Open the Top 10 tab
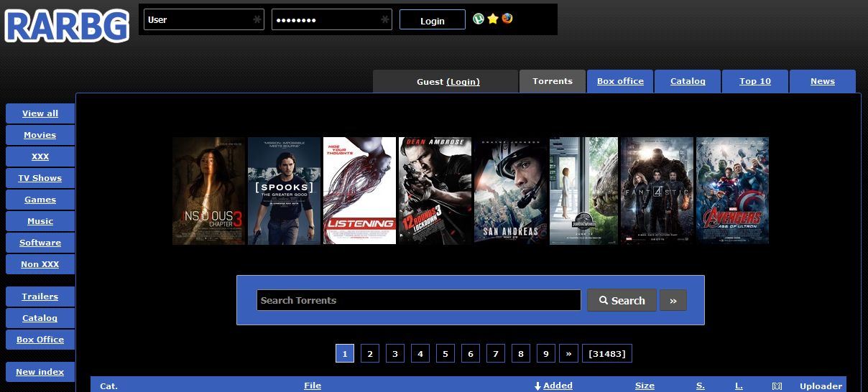This screenshot has height=392, width=868. [755, 81]
